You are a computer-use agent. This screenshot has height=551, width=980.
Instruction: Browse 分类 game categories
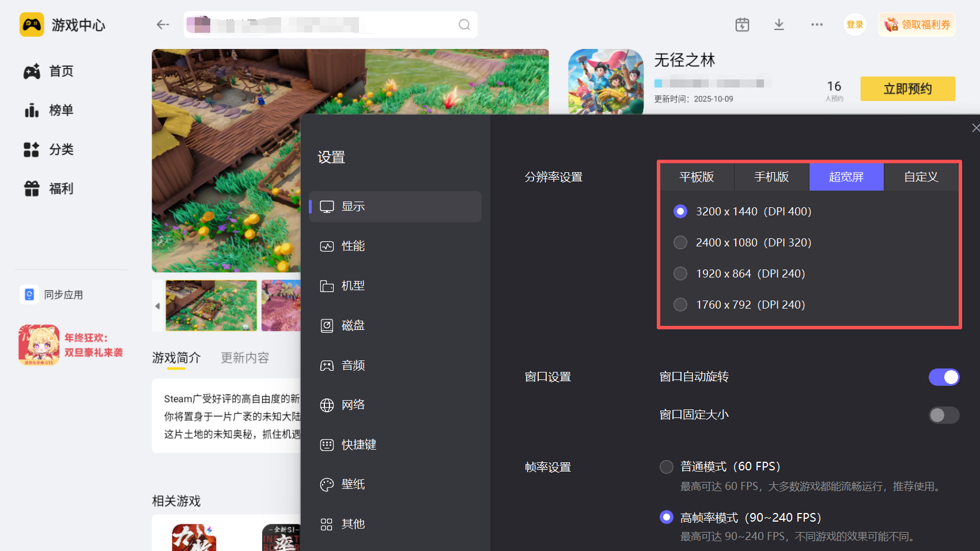(x=59, y=149)
